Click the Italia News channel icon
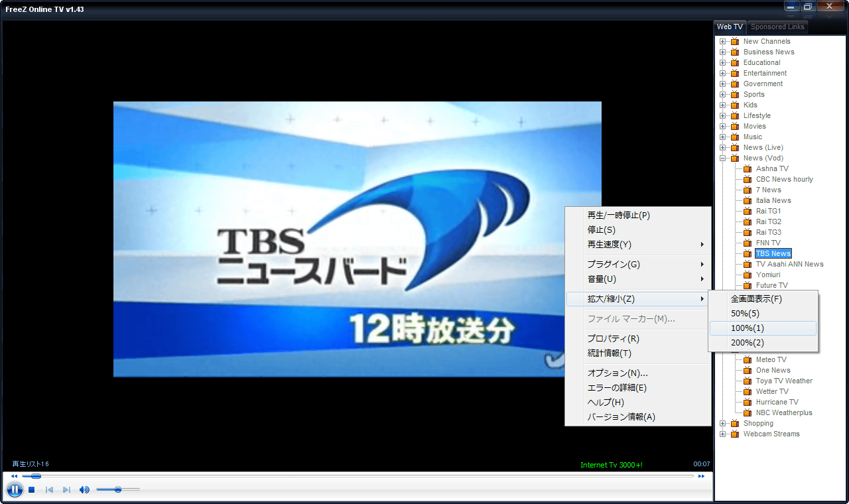Screen dimensions: 849x504 [748, 200]
